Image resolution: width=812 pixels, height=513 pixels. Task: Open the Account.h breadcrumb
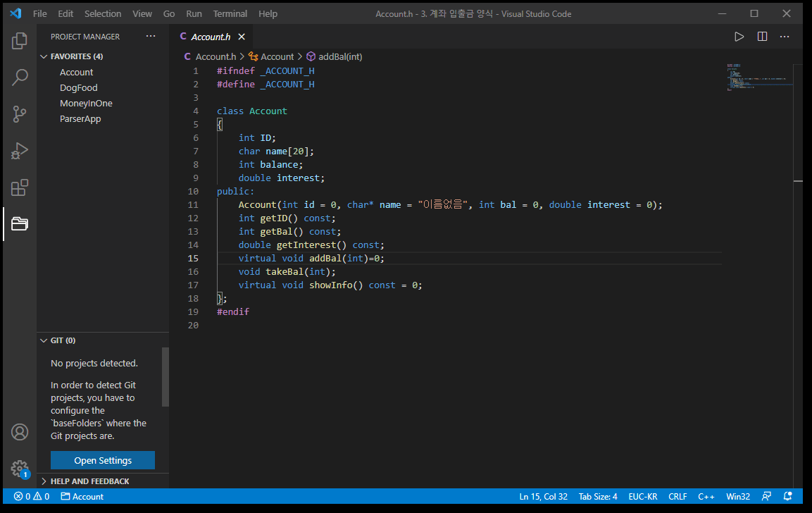tap(211, 57)
